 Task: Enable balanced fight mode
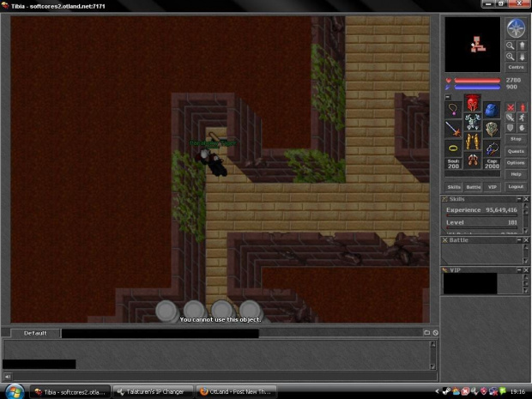510,118
